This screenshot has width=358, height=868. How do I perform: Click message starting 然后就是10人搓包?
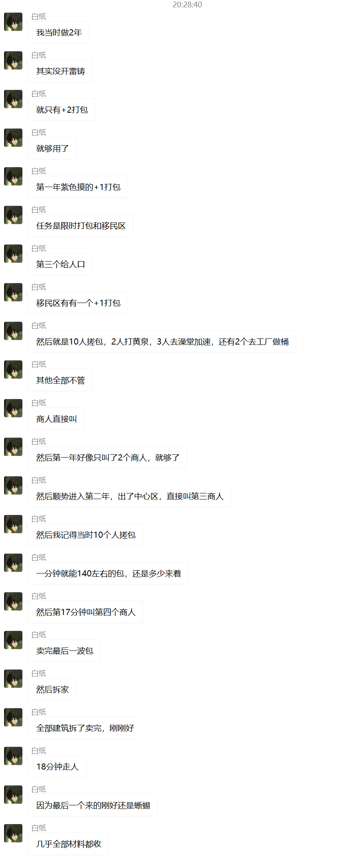162,342
